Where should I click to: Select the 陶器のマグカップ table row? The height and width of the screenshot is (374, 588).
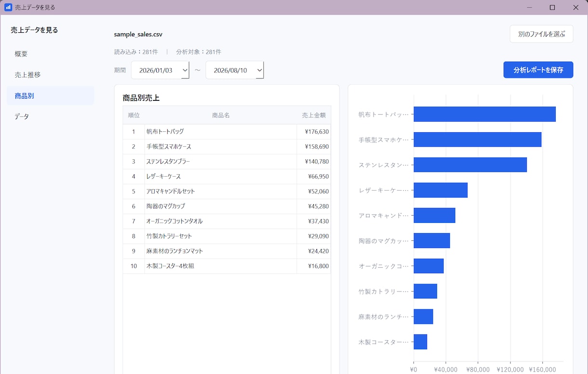[x=227, y=207]
